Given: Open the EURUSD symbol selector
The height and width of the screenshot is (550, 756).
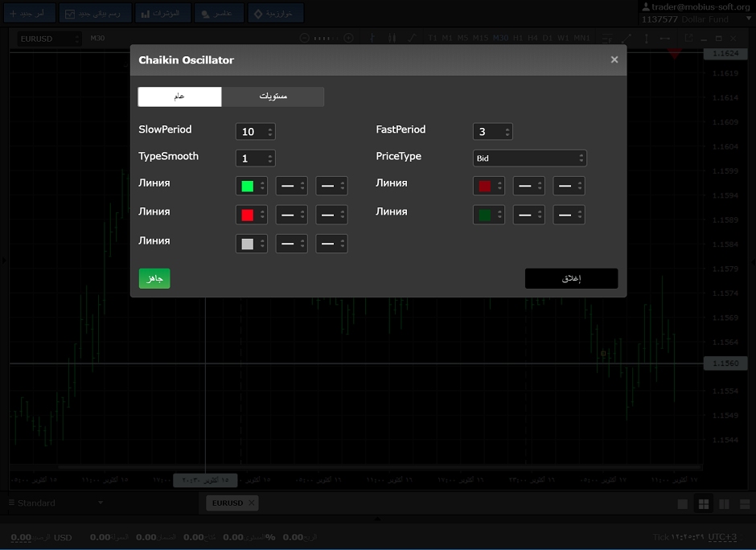Looking at the screenshot, I should pos(50,39).
